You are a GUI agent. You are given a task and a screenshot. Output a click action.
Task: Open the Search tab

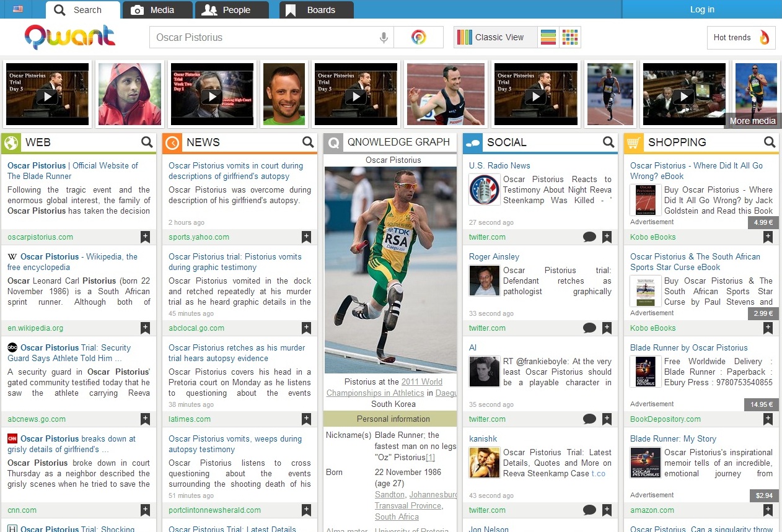(83, 10)
